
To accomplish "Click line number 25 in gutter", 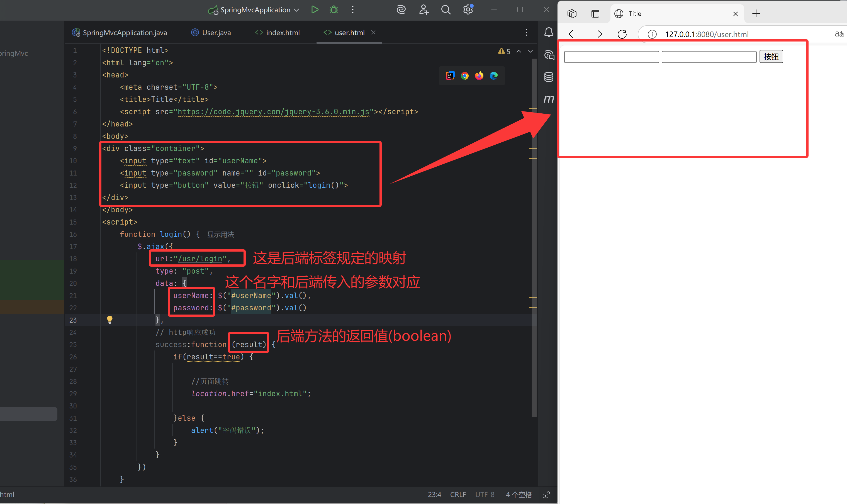I will click(x=73, y=345).
